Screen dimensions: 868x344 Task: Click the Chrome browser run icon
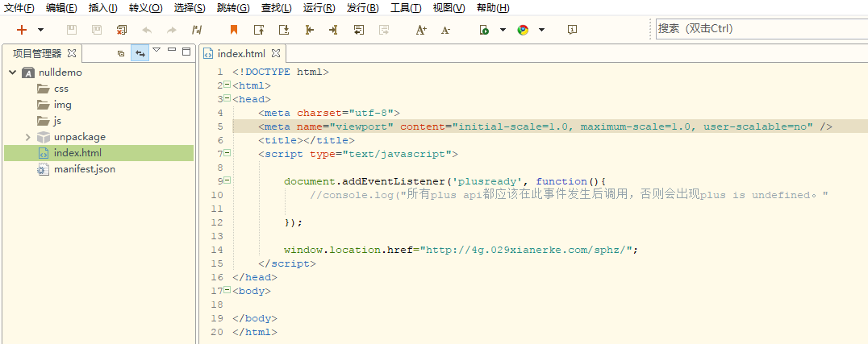click(523, 30)
